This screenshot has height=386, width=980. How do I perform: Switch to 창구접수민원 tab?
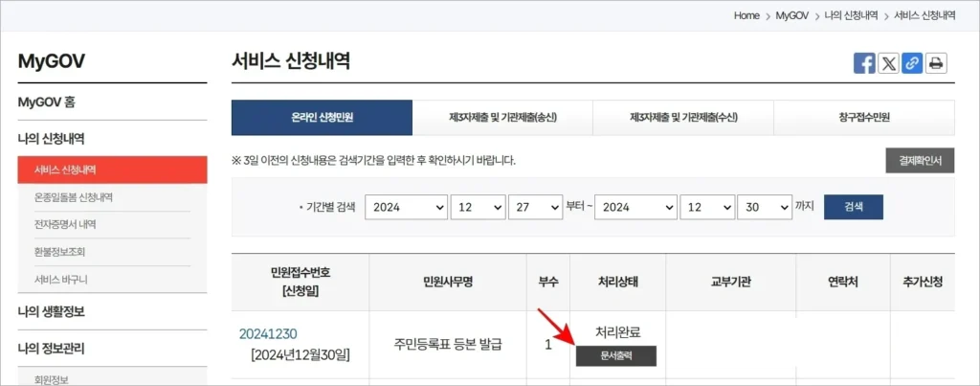[864, 118]
